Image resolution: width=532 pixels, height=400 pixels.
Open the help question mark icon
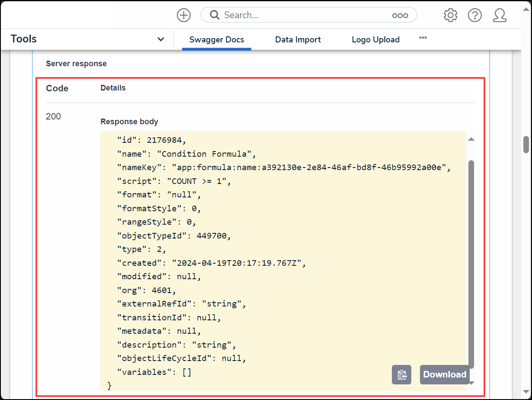475,16
